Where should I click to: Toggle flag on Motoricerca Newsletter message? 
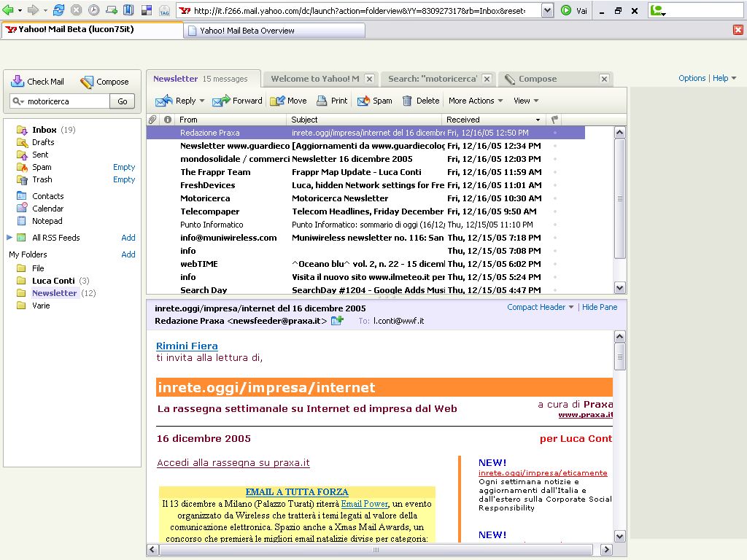pos(555,198)
